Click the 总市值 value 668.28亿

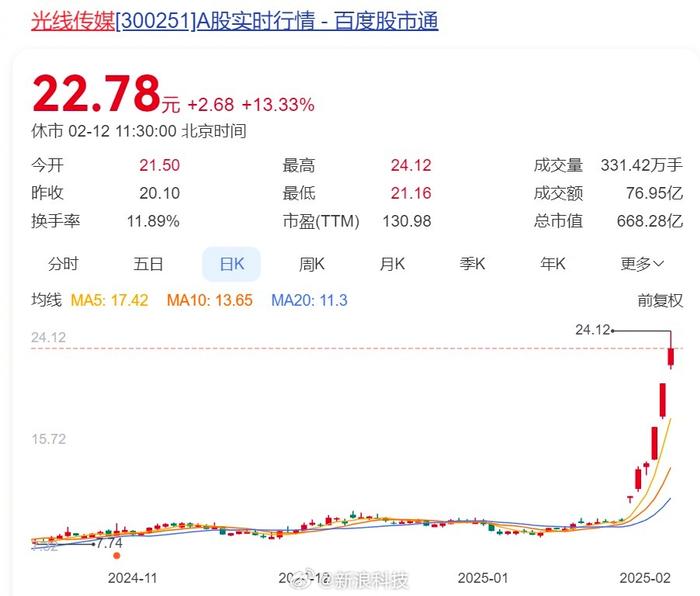tap(650, 221)
